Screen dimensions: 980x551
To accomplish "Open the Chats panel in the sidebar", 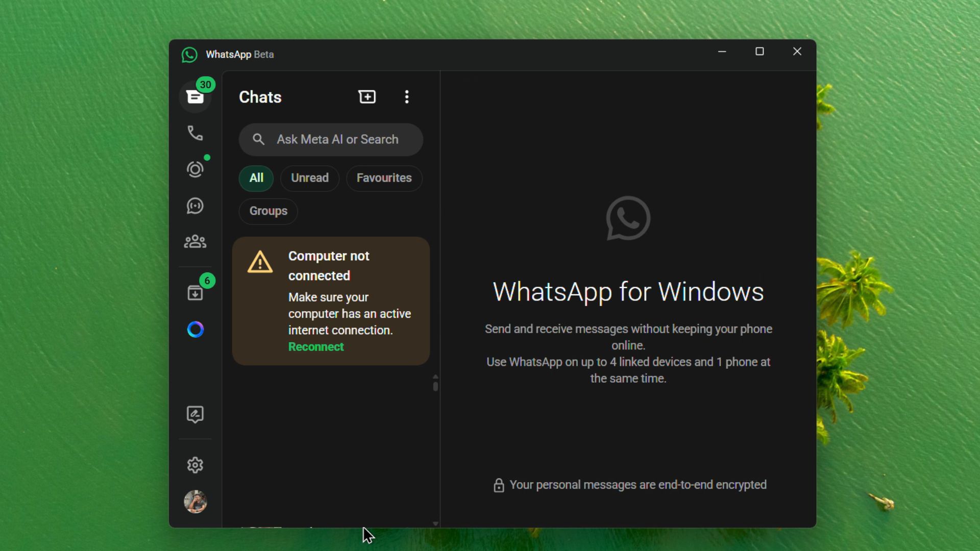I will [x=195, y=96].
